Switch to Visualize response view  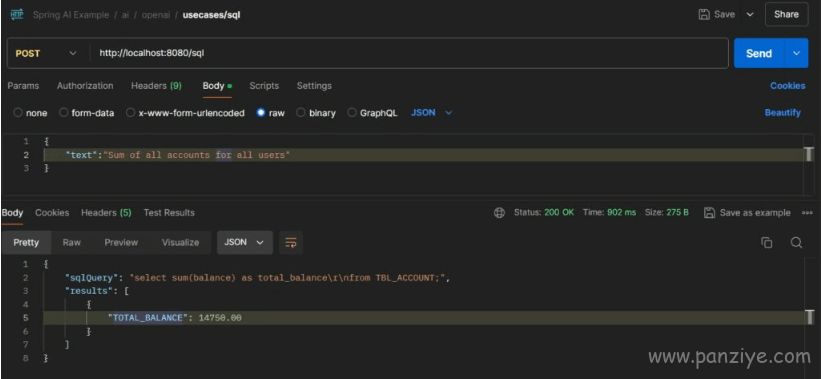coord(181,242)
